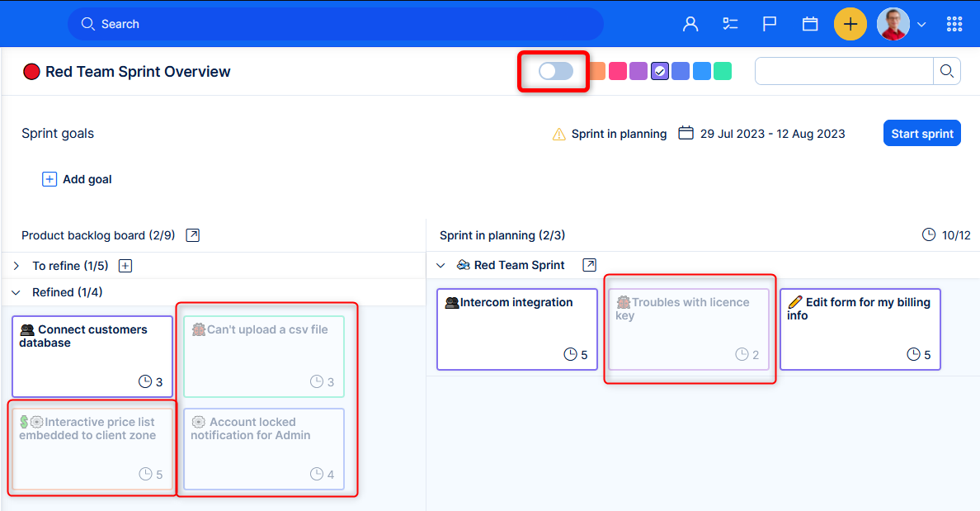Enable the pink color filter
This screenshot has width=980, height=511.
point(617,72)
